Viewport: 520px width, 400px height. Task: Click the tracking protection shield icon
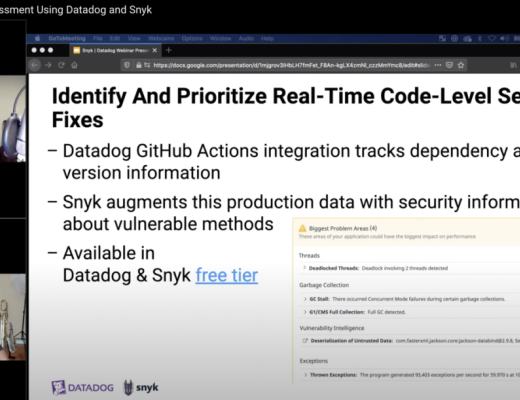coord(127,65)
